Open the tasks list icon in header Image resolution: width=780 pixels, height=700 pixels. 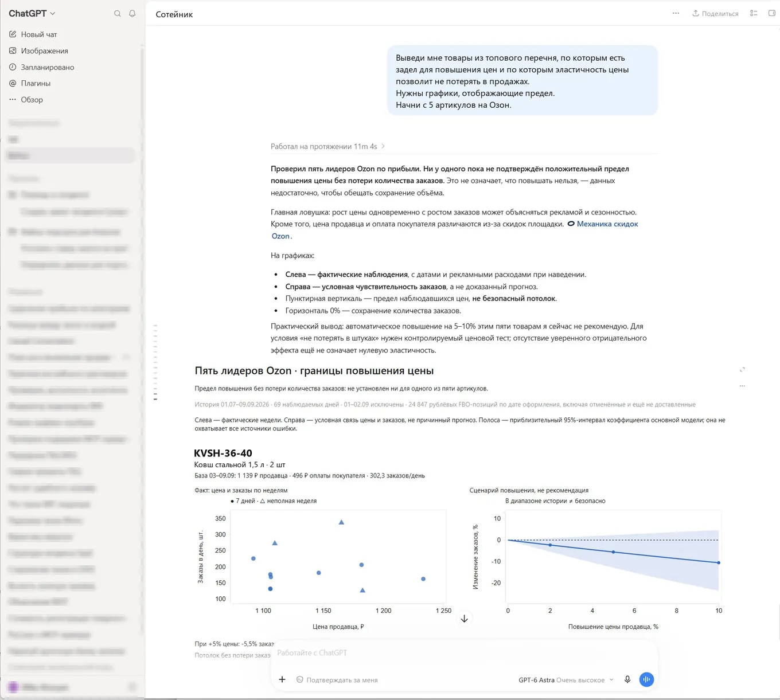pyautogui.click(x=754, y=13)
